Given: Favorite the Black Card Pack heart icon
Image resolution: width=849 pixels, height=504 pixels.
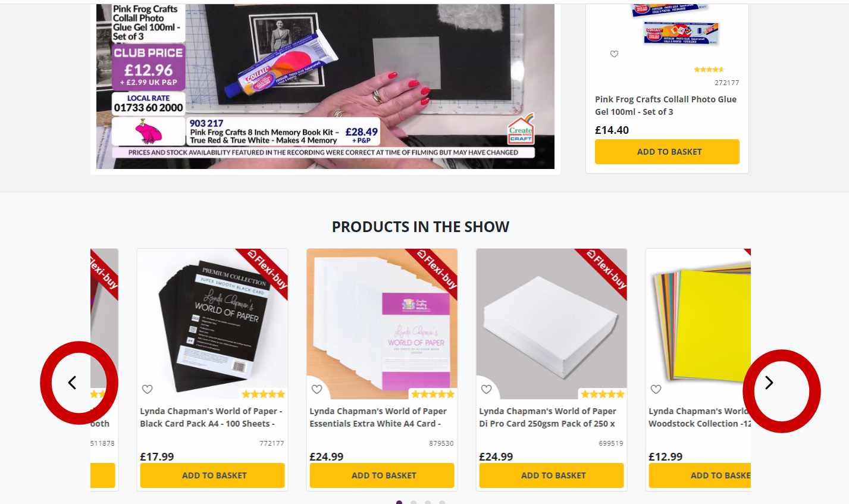Looking at the screenshot, I should pos(148,389).
